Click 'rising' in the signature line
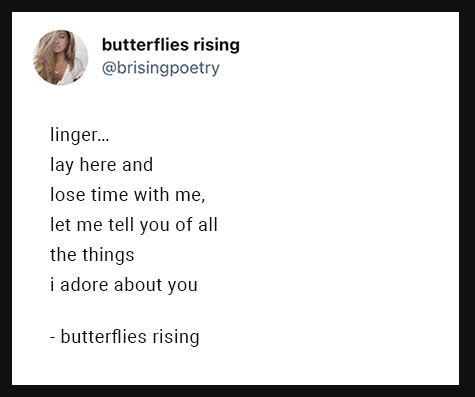Image resolution: width=475 pixels, height=397 pixels. 176,337
